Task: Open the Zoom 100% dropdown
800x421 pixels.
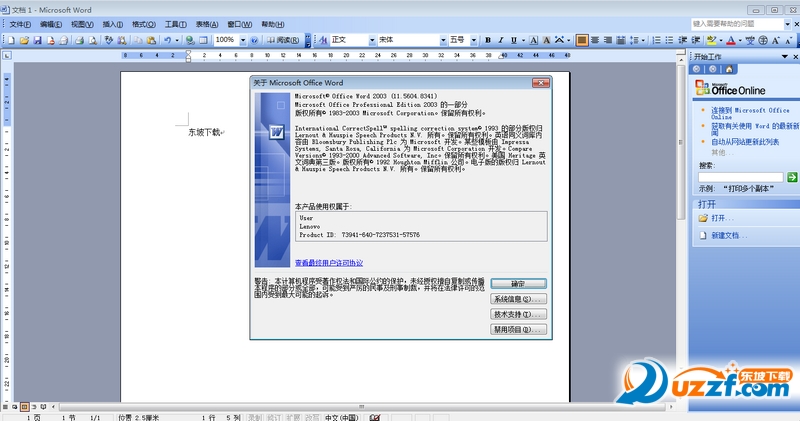Action: pyautogui.click(x=243, y=40)
